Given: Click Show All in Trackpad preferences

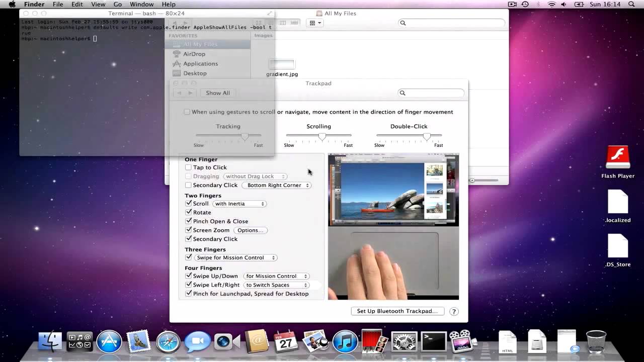Looking at the screenshot, I should point(218,93).
